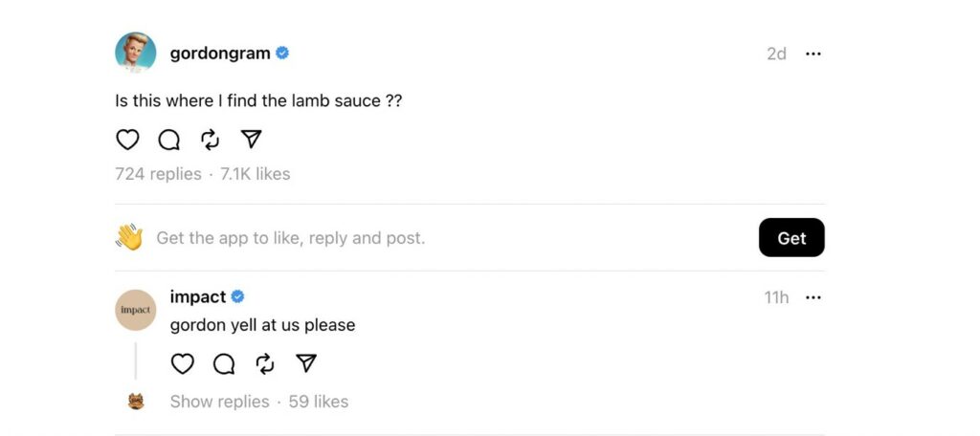
Task: View 724 replies count
Action: pyautogui.click(x=158, y=174)
